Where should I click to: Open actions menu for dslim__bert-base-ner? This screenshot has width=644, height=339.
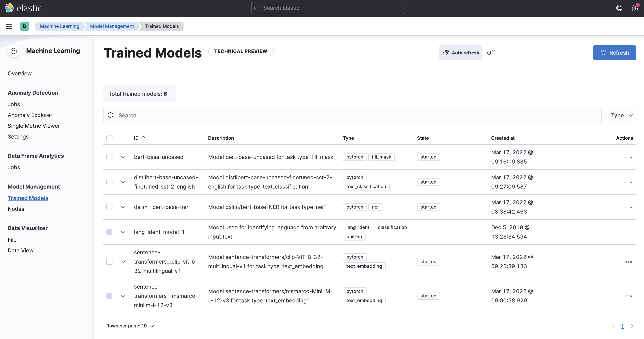click(x=628, y=207)
